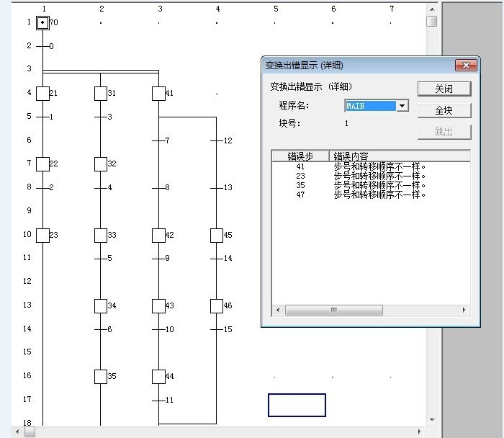Select SFC step box 41
Viewport: 504px width, 438px height.
point(159,93)
